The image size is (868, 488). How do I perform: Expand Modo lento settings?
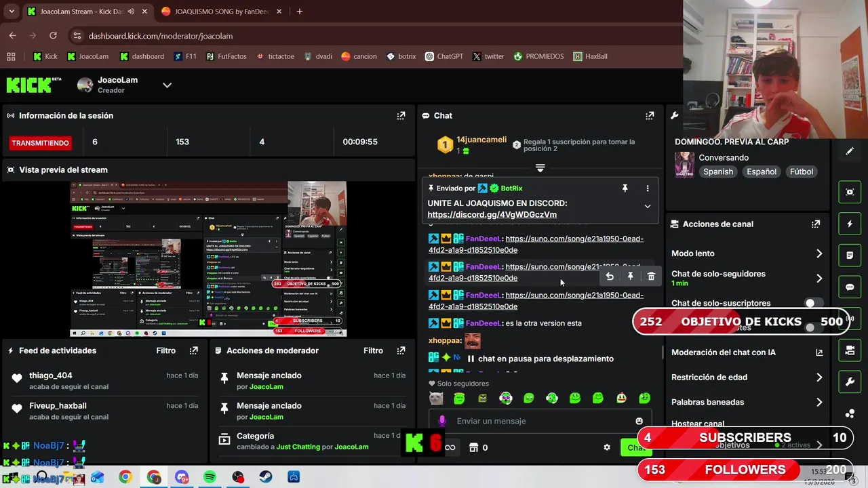click(x=819, y=253)
